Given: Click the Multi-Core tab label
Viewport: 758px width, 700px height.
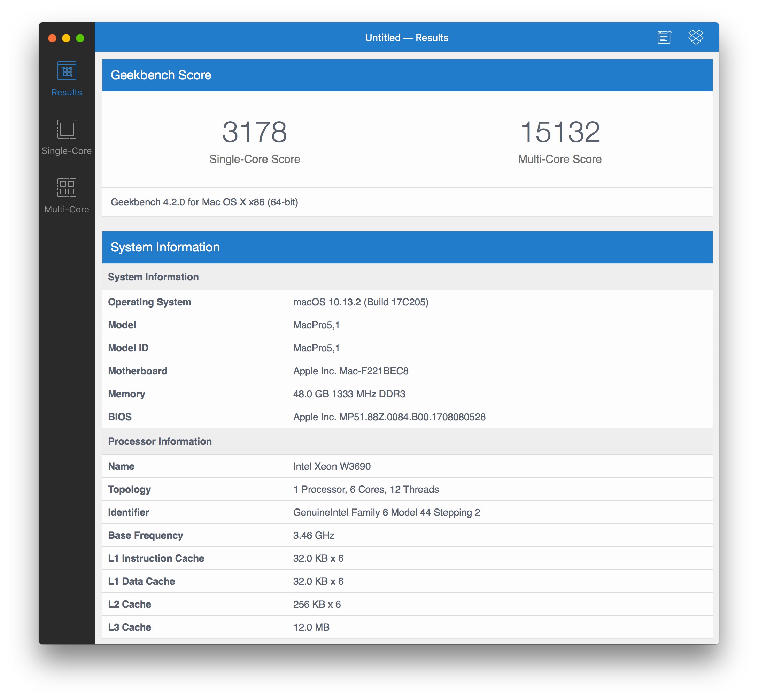Looking at the screenshot, I should pos(67,209).
